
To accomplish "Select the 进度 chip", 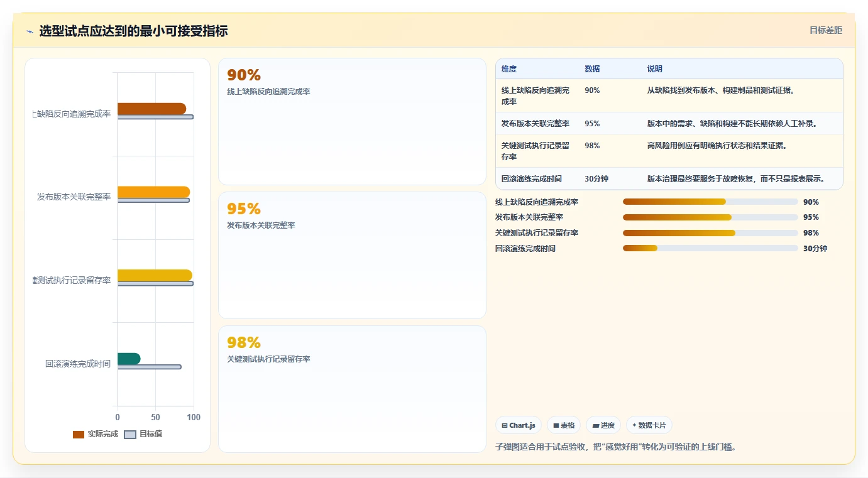I will [x=603, y=425].
